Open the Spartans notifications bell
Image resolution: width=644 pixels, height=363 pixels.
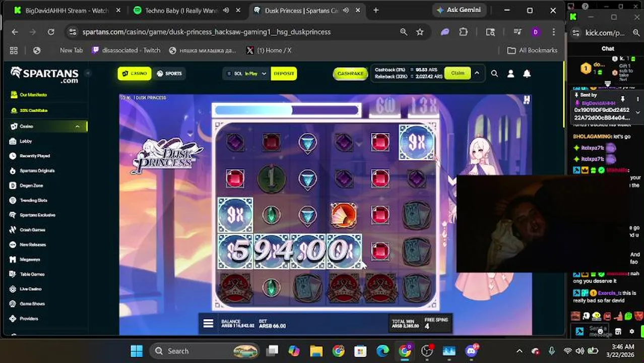pyautogui.click(x=527, y=74)
